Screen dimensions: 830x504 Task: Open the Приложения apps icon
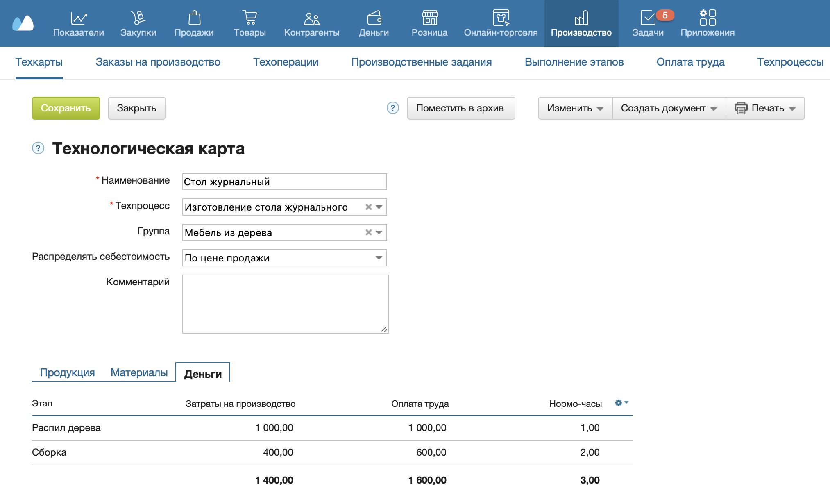(708, 18)
